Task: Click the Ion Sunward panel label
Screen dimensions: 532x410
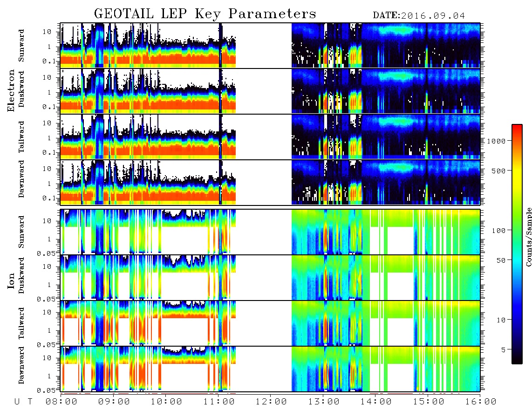Action: tap(21, 232)
